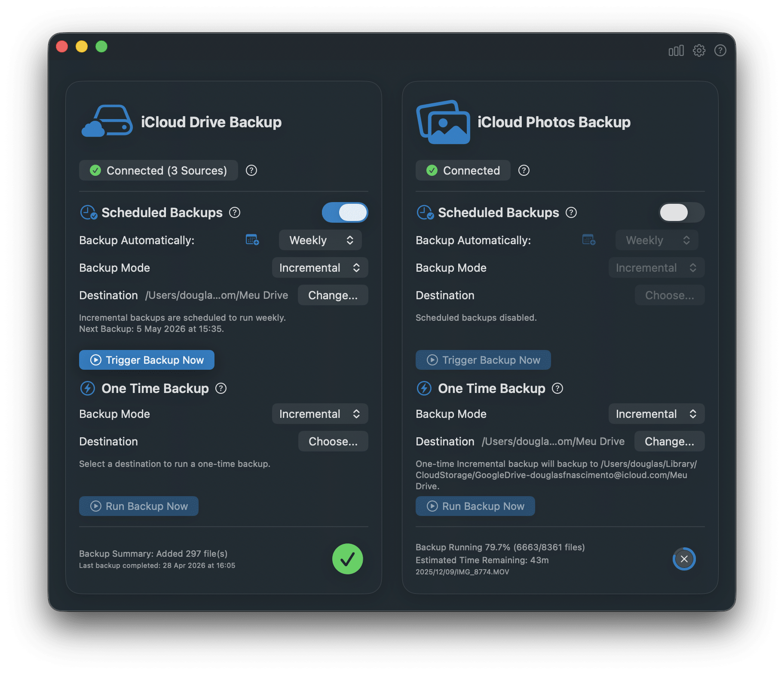
Task: Open help for Photos One Time Backup
Action: coord(557,389)
